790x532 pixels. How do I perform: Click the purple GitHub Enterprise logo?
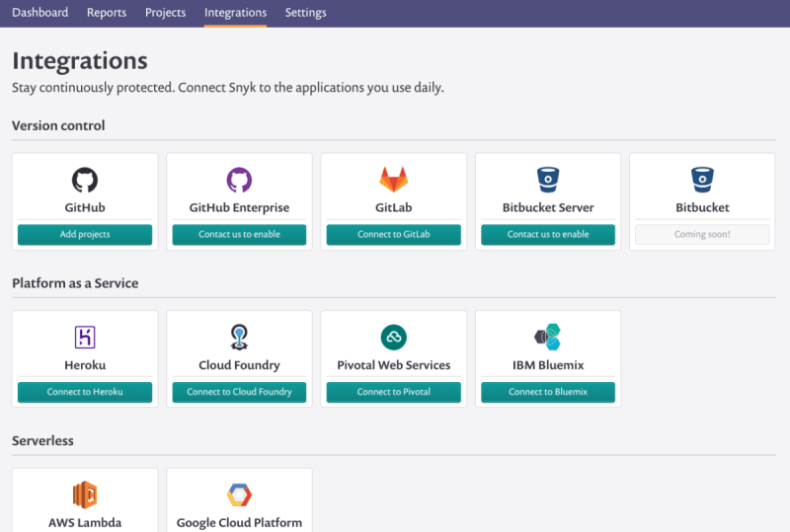(x=239, y=180)
